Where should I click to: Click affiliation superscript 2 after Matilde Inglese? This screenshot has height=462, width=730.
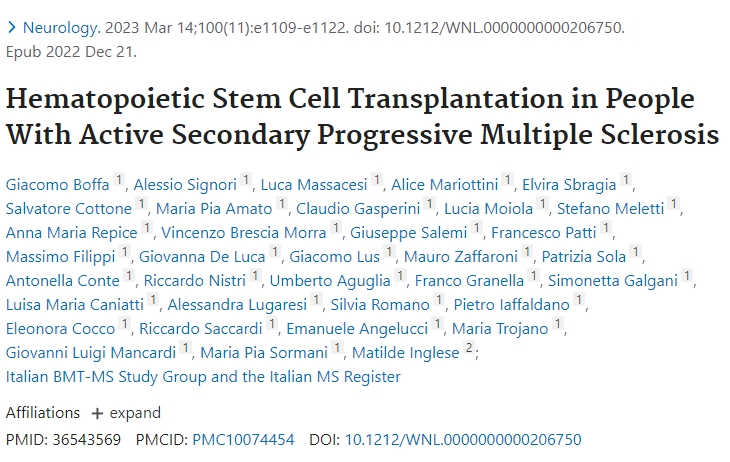tap(469, 349)
